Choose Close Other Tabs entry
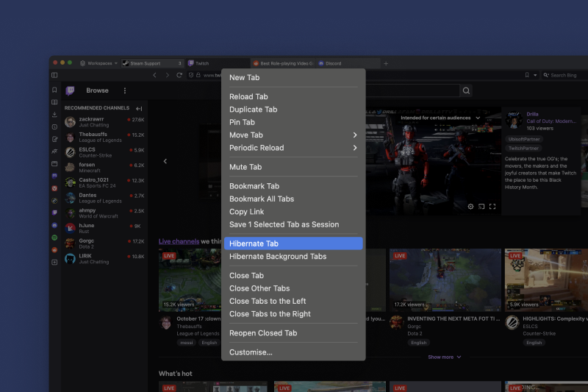This screenshot has width=588, height=392. 293,288
